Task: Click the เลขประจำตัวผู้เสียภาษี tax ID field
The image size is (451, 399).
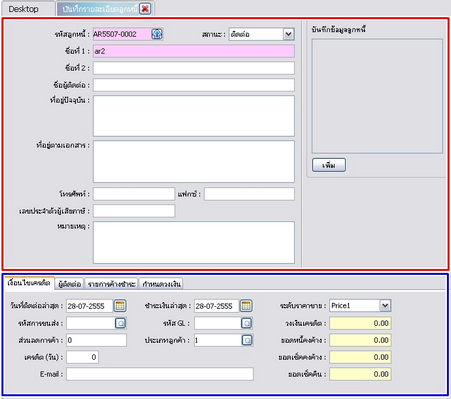Action: 134,211
